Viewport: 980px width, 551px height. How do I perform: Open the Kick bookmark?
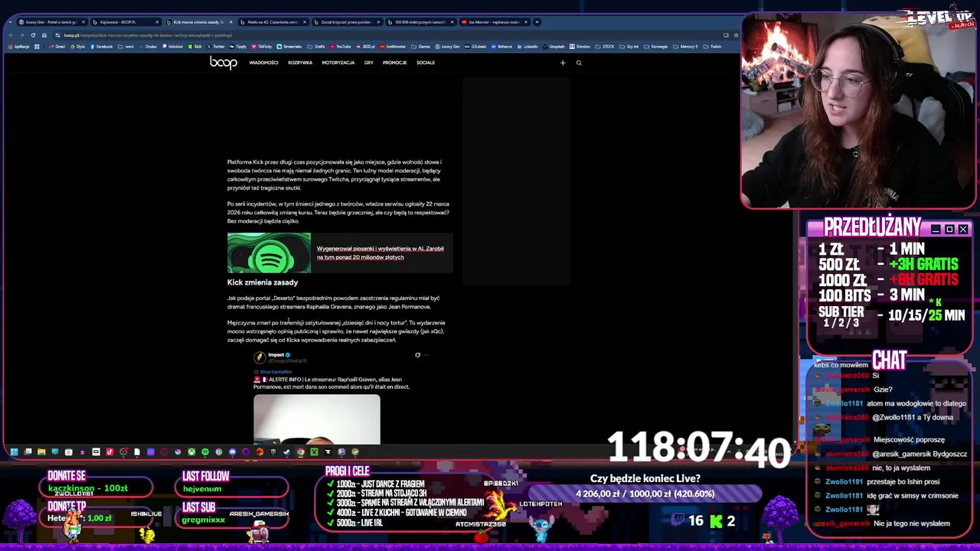(194, 47)
